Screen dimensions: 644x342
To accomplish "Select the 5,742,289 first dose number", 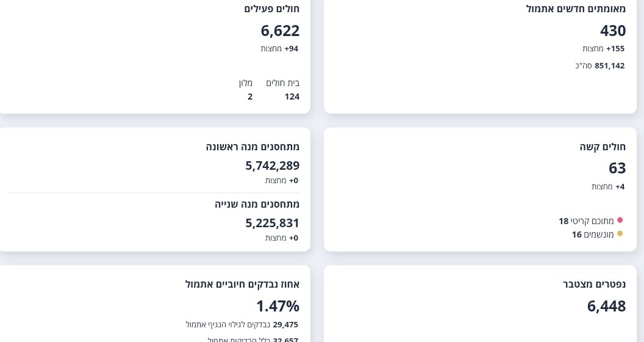I will (x=273, y=166).
